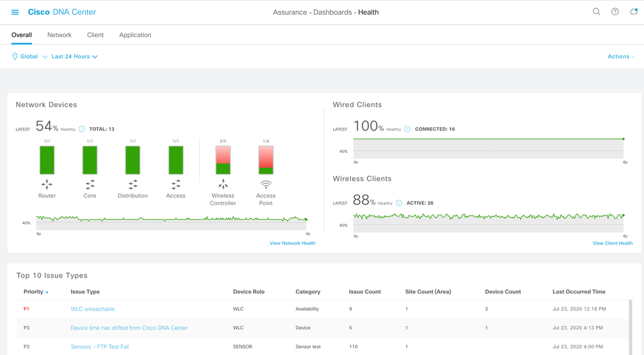Click the Wireless Controller icon
This screenshot has height=355, width=644.
223,184
